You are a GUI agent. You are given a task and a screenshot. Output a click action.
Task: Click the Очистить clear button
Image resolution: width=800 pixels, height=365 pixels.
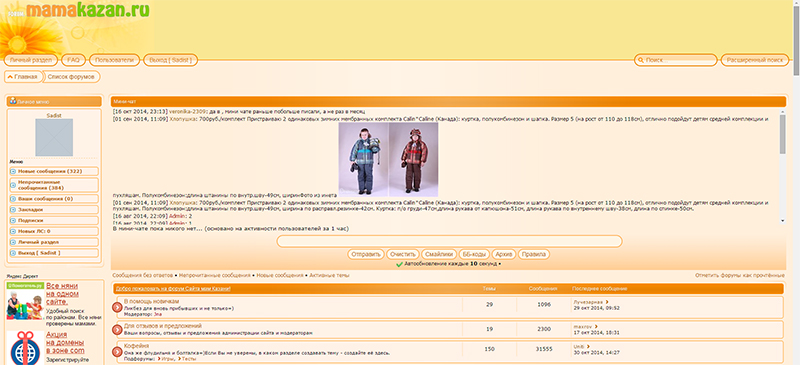(x=402, y=254)
